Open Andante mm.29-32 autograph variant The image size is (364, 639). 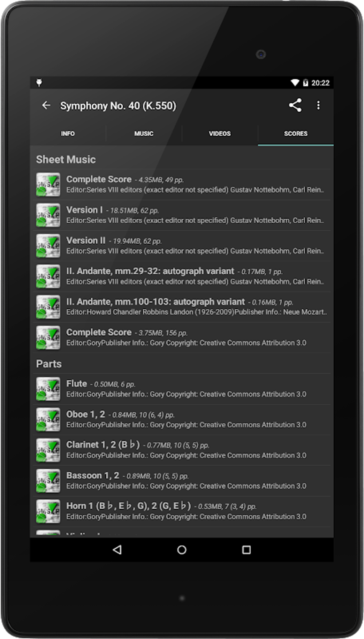194,276
